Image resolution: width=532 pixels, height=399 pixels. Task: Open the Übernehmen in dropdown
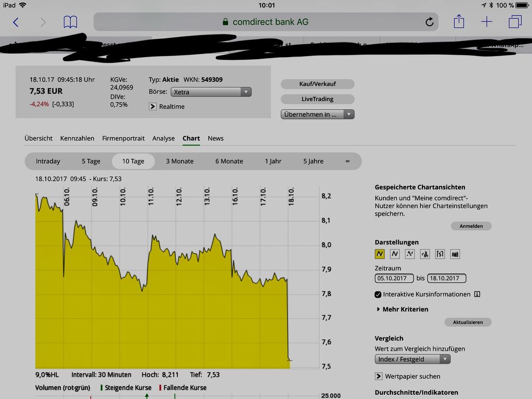317,114
